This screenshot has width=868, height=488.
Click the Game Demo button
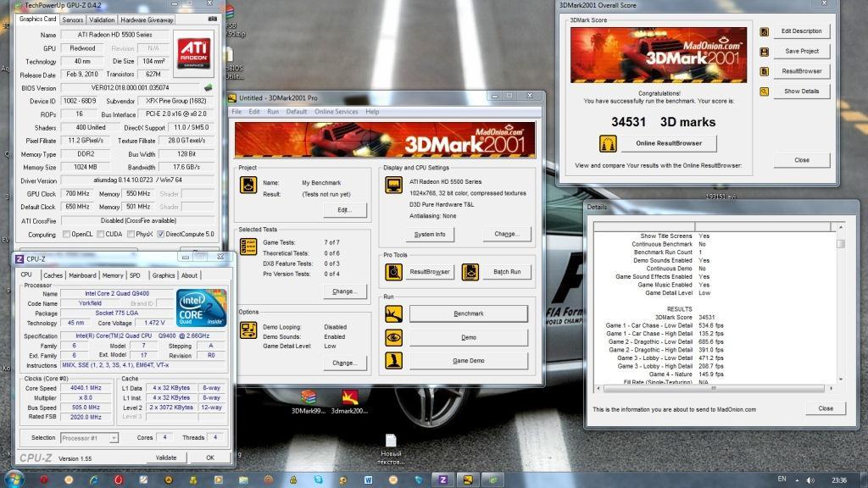[x=468, y=361]
